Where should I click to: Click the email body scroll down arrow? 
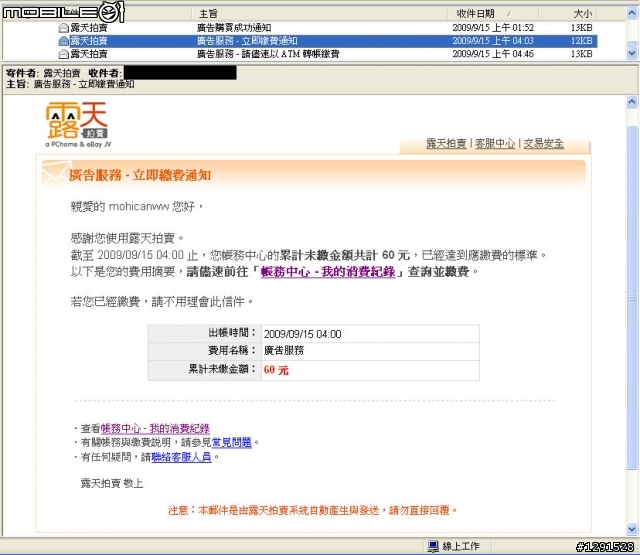632,529
